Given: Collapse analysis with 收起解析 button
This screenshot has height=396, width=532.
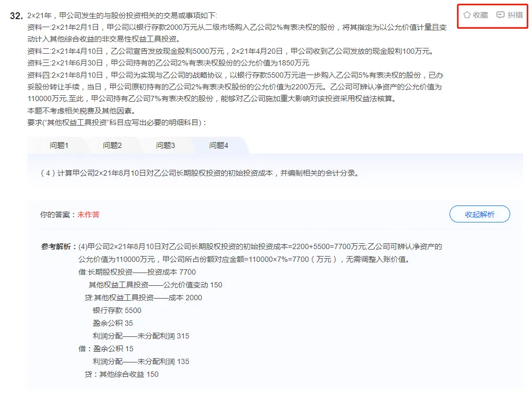Looking at the screenshot, I should (x=479, y=214).
